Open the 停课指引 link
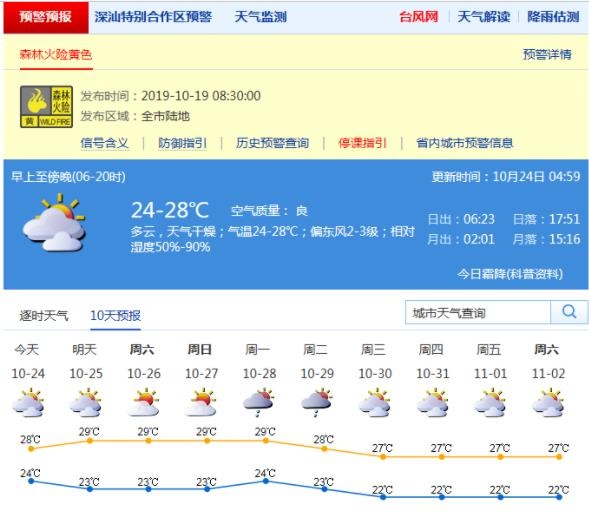Screen dimensions: 589x513 [x=362, y=143]
